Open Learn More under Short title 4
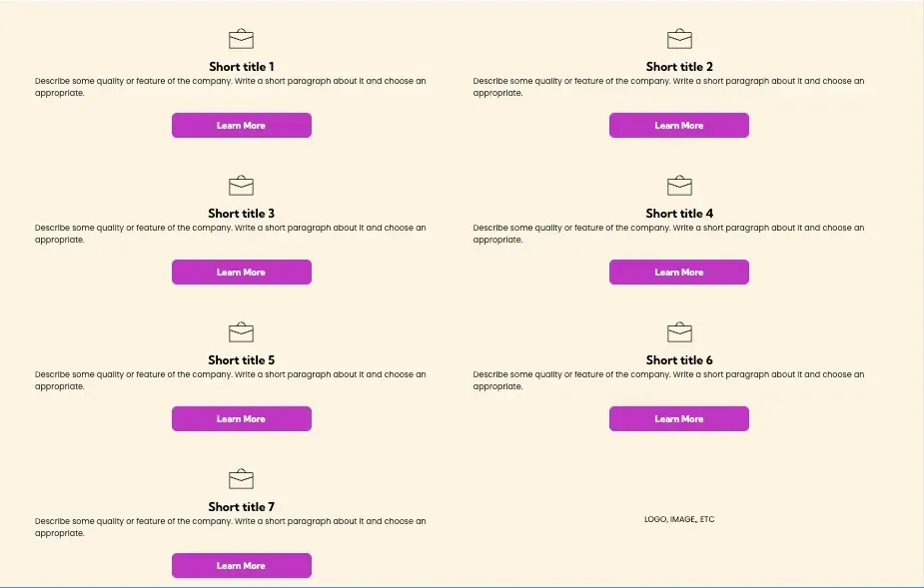Image resolution: width=924 pixels, height=588 pixels. tap(679, 273)
